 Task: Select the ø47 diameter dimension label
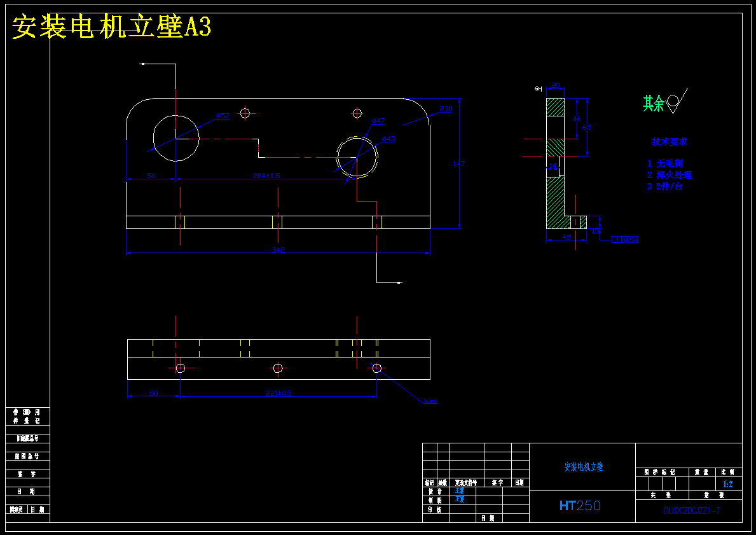pos(378,121)
